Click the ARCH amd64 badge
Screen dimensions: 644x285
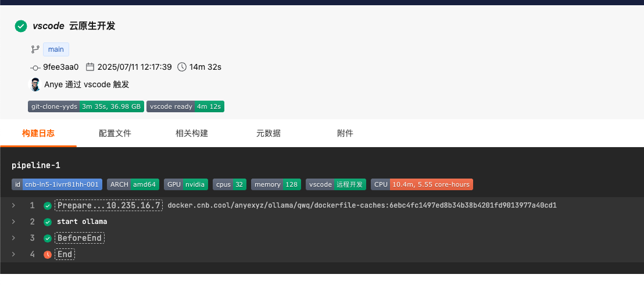[x=133, y=184]
